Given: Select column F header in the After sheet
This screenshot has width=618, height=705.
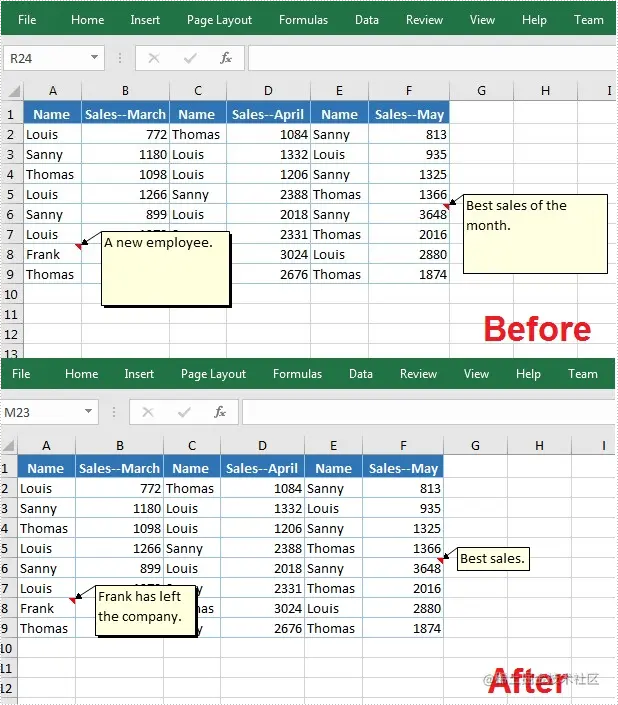Looking at the screenshot, I should click(x=403, y=445).
